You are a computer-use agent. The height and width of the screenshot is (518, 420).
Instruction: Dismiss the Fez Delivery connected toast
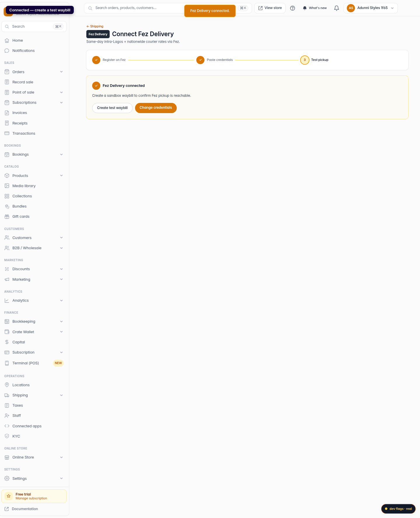coord(210,11)
